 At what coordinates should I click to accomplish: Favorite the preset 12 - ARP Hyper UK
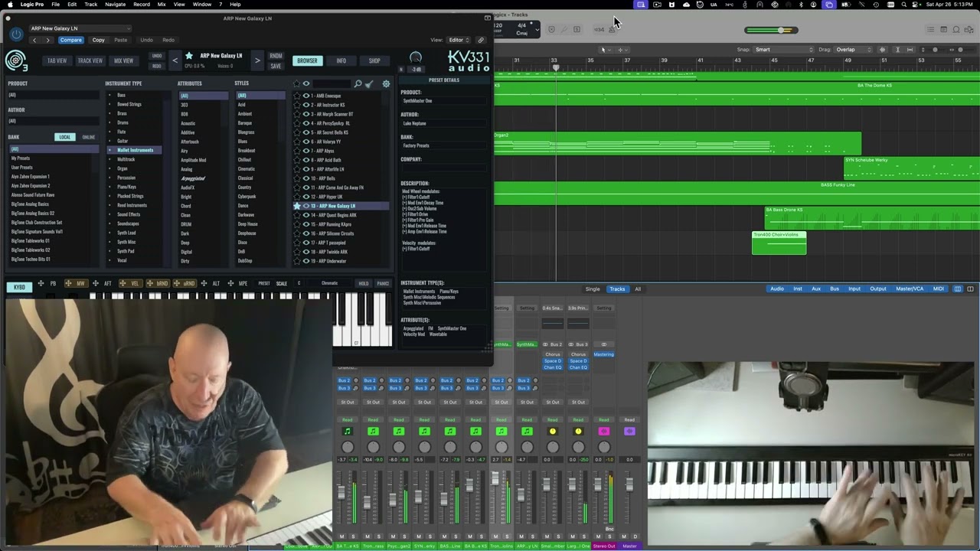[297, 197]
